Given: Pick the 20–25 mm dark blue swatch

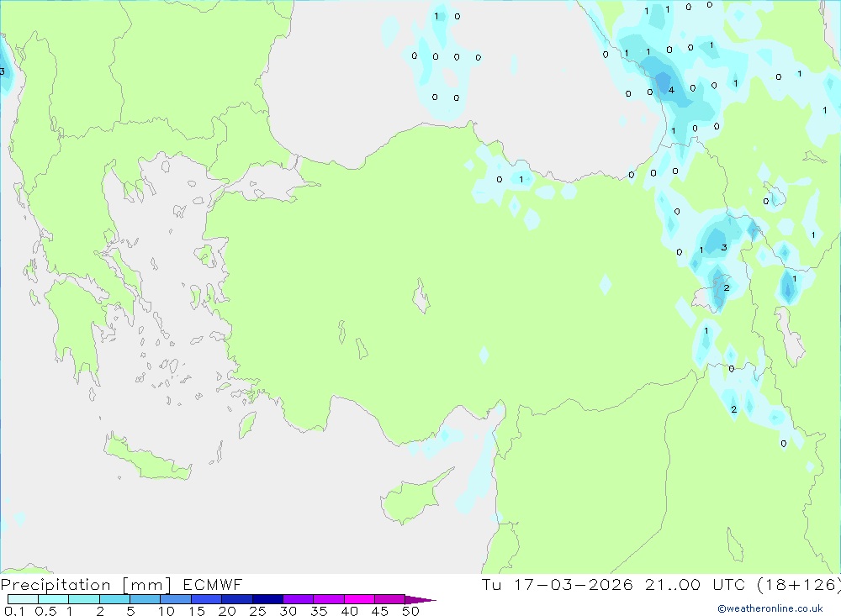Looking at the screenshot, I should pos(236,599).
